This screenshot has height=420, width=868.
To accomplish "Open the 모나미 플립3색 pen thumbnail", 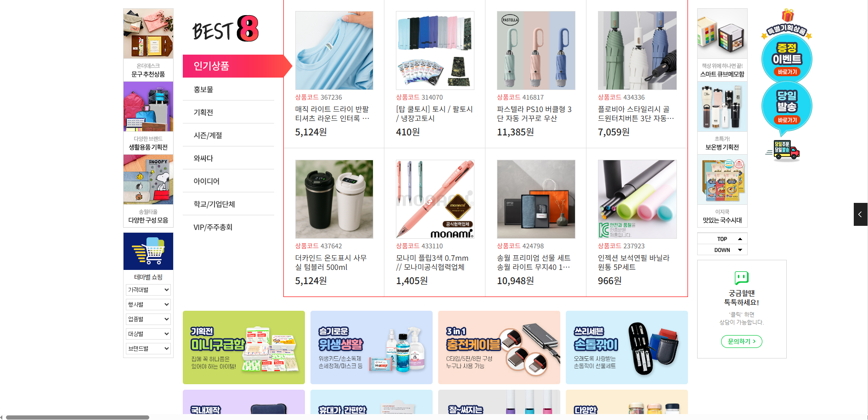I will click(435, 199).
